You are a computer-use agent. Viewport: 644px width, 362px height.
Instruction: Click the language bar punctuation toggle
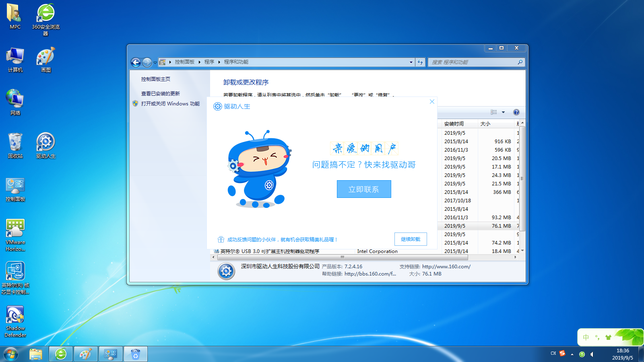pos(597,337)
